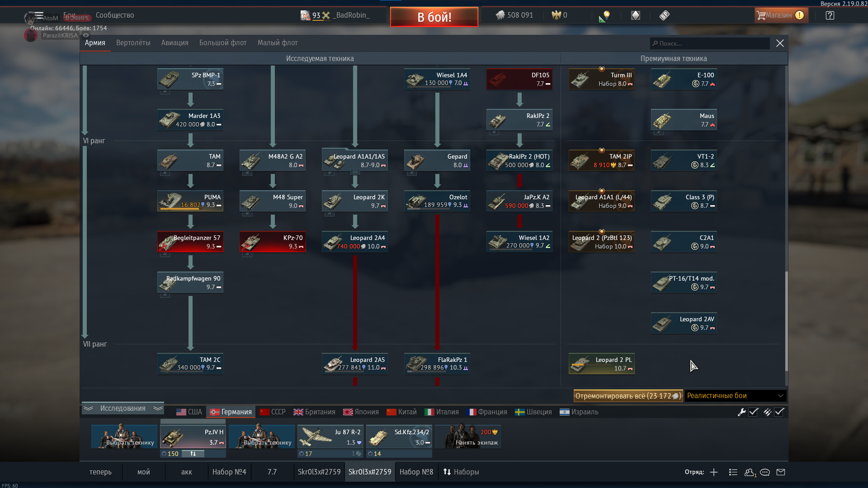Image resolution: width=868 pixels, height=488 pixels.
Task: Select preset Набор №4
Action: [x=229, y=472]
